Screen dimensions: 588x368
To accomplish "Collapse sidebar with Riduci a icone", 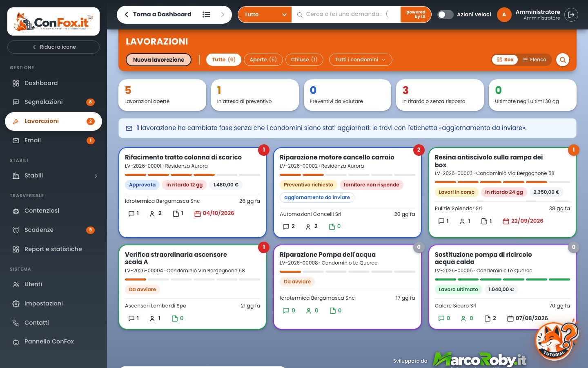I will [53, 47].
